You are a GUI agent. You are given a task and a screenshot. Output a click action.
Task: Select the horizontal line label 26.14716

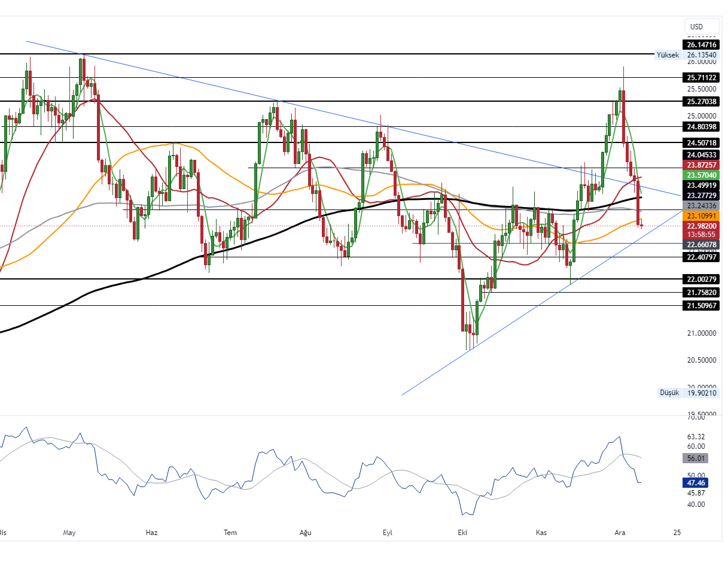point(702,44)
